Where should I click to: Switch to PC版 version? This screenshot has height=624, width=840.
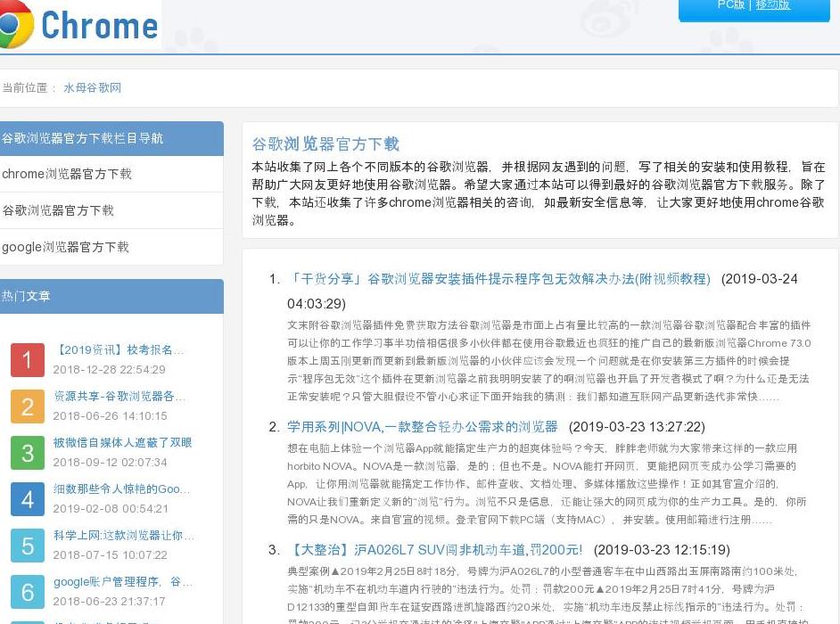pyautogui.click(x=730, y=4)
